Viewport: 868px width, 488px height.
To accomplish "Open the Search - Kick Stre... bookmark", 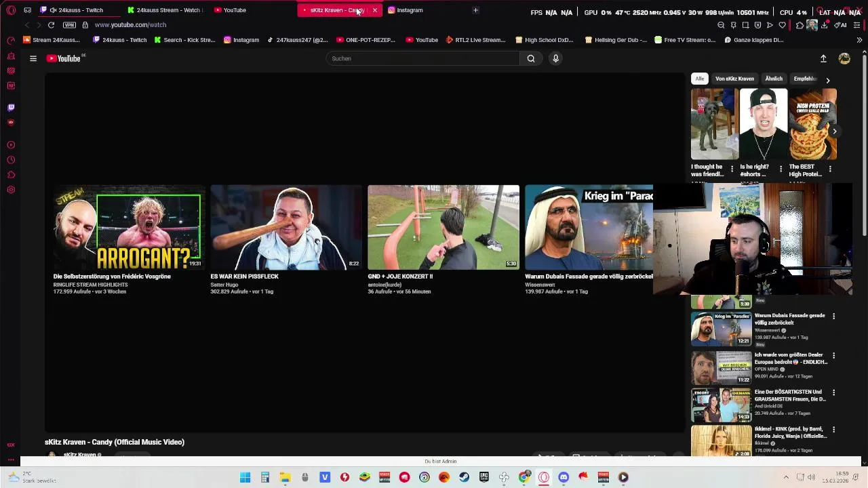I will click(x=184, y=40).
